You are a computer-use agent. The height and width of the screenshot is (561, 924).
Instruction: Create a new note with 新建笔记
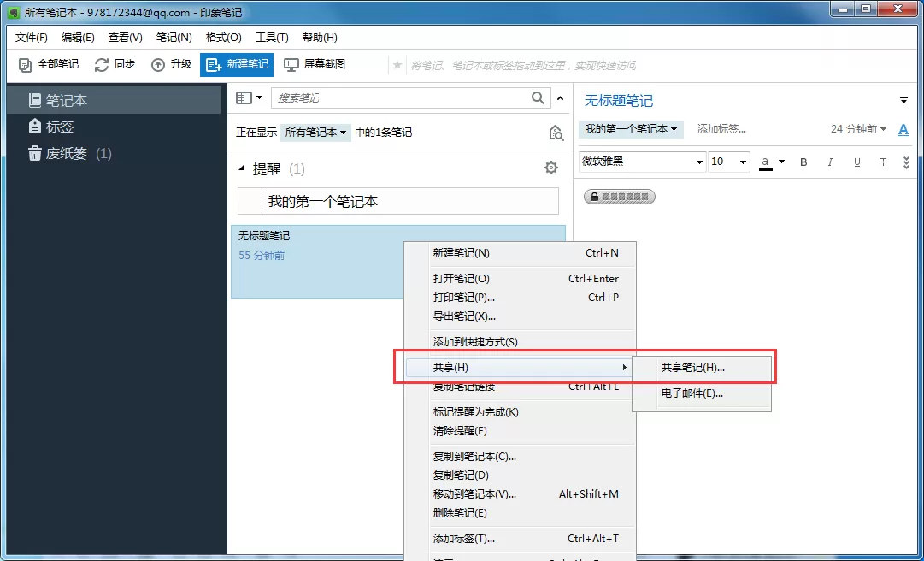(x=237, y=65)
